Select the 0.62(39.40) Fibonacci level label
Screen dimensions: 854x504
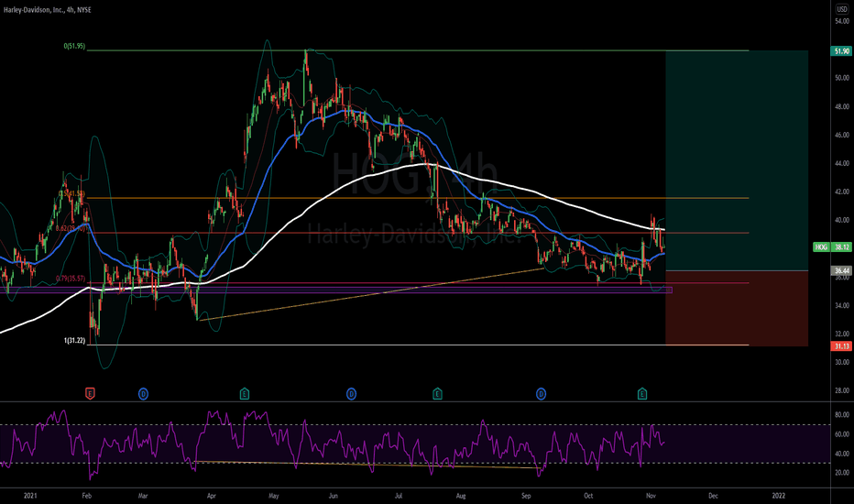(x=71, y=229)
